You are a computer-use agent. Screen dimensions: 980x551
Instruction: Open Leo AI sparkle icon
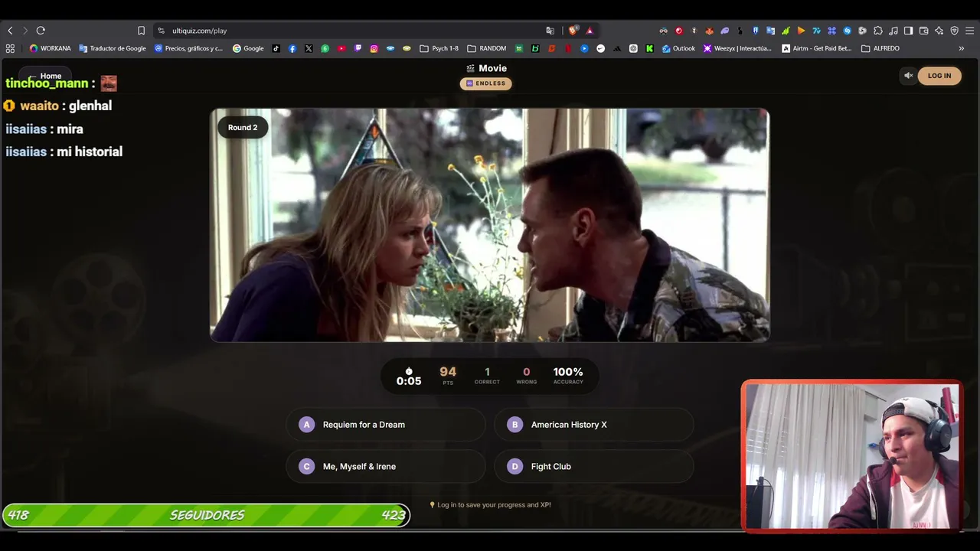[x=939, y=31]
